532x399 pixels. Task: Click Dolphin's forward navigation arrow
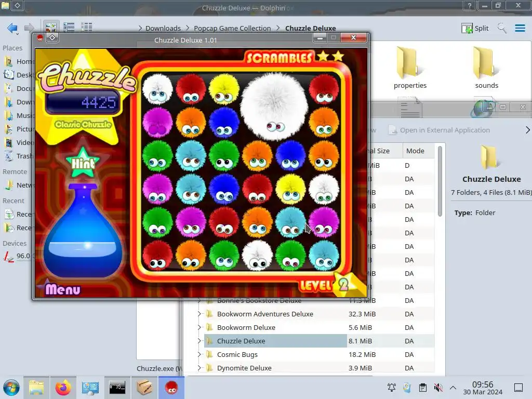[30, 28]
